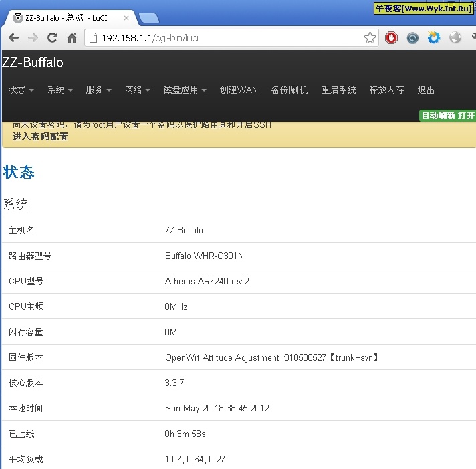Expand the 系统 dropdown menu
The image size is (476, 469).
click(x=59, y=90)
